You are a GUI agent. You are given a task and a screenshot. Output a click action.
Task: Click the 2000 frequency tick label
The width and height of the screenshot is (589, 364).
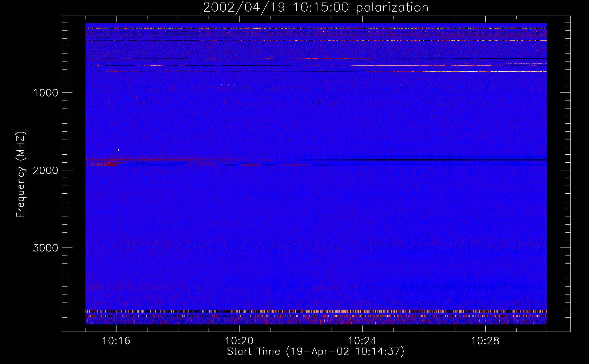pos(46,170)
